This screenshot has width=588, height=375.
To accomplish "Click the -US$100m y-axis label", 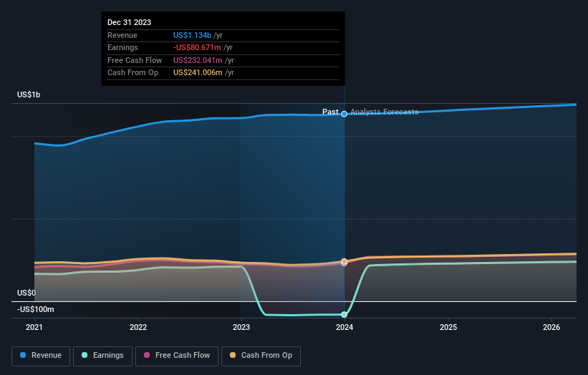I will 36,309.
